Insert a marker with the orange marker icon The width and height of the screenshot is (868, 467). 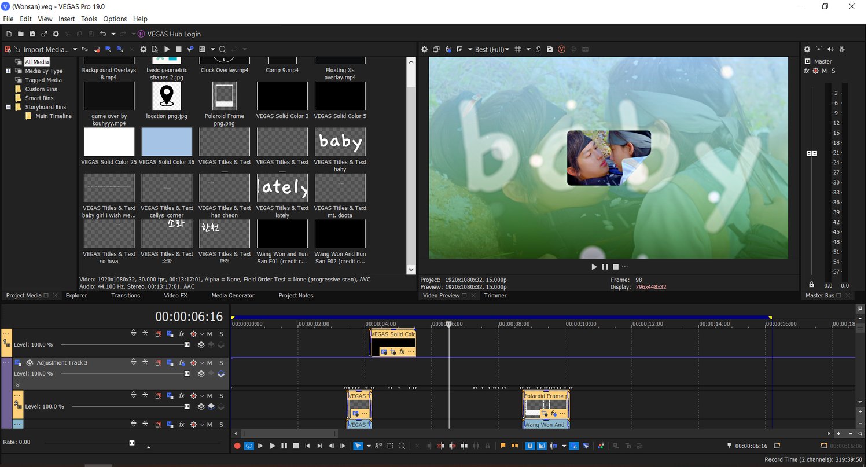(502, 446)
